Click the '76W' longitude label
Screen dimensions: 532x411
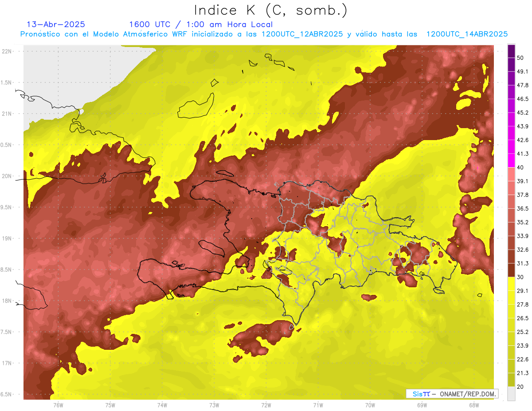[58, 405]
